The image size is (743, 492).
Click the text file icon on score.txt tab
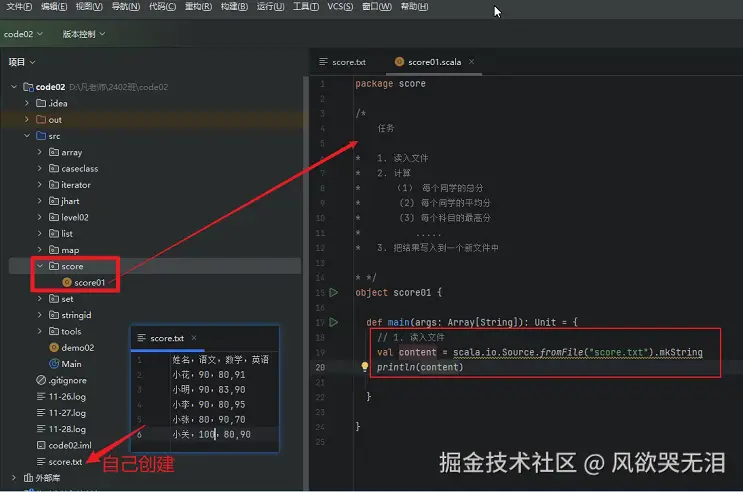pos(323,62)
